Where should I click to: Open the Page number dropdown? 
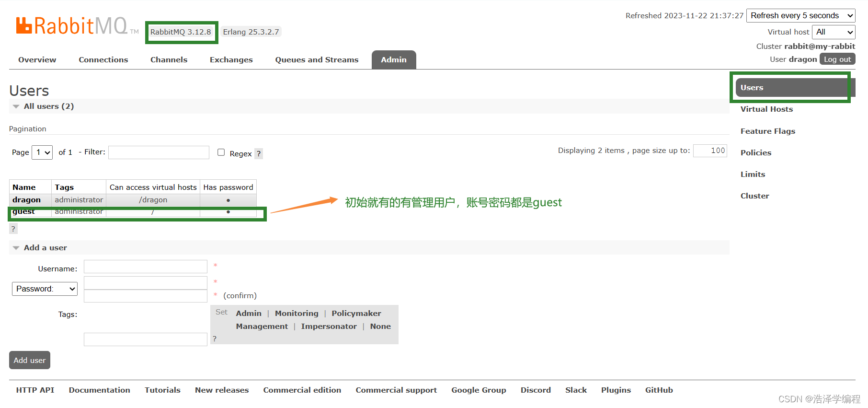point(42,152)
